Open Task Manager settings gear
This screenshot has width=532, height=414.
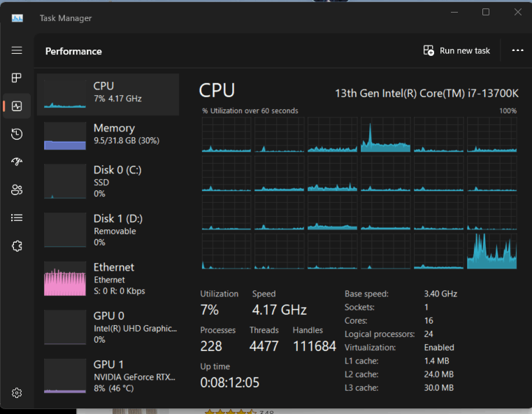point(17,393)
